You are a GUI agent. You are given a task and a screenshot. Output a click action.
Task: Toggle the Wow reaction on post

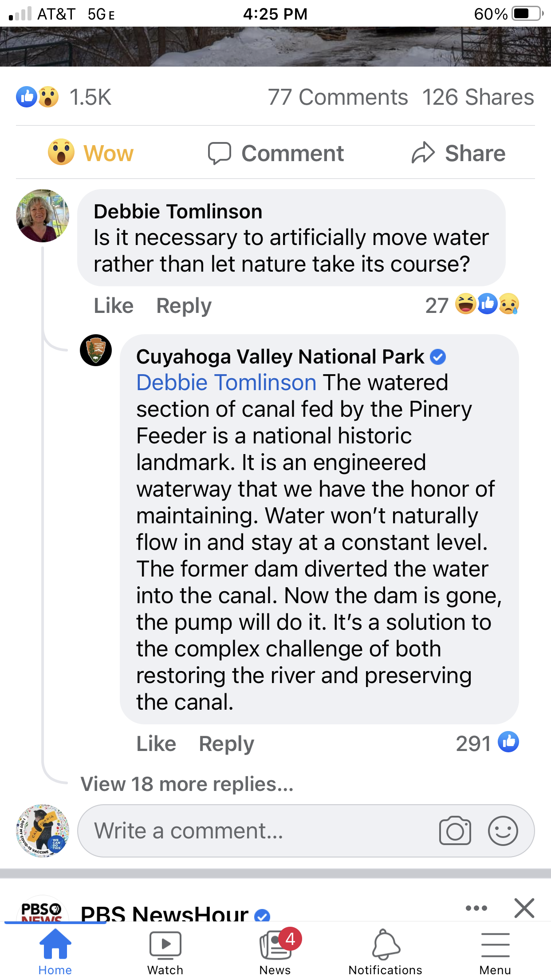click(x=91, y=153)
